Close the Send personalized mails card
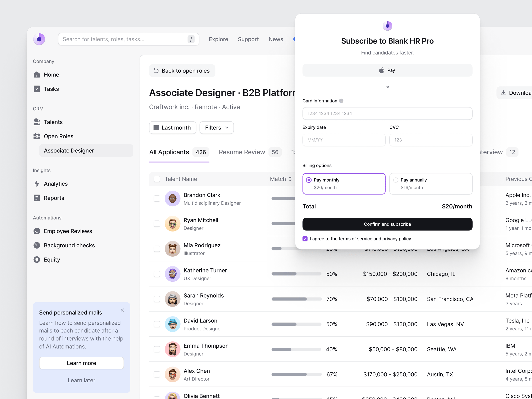Viewport: 532px width, 399px height. click(x=122, y=310)
